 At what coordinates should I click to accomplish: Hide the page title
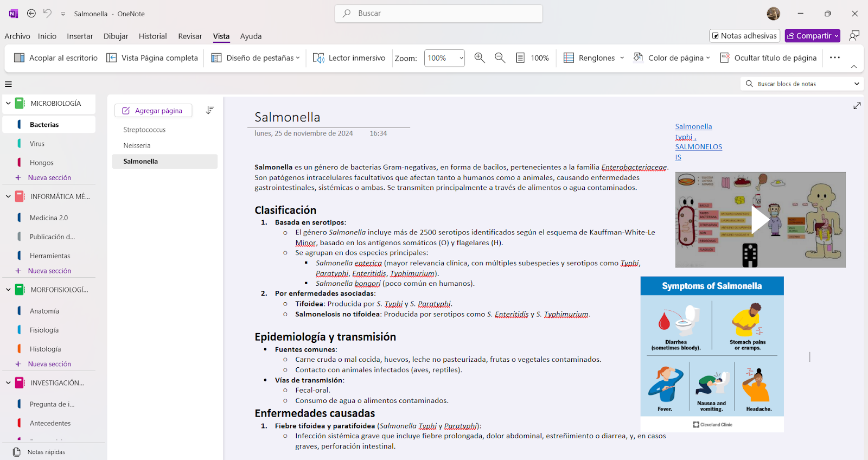768,58
